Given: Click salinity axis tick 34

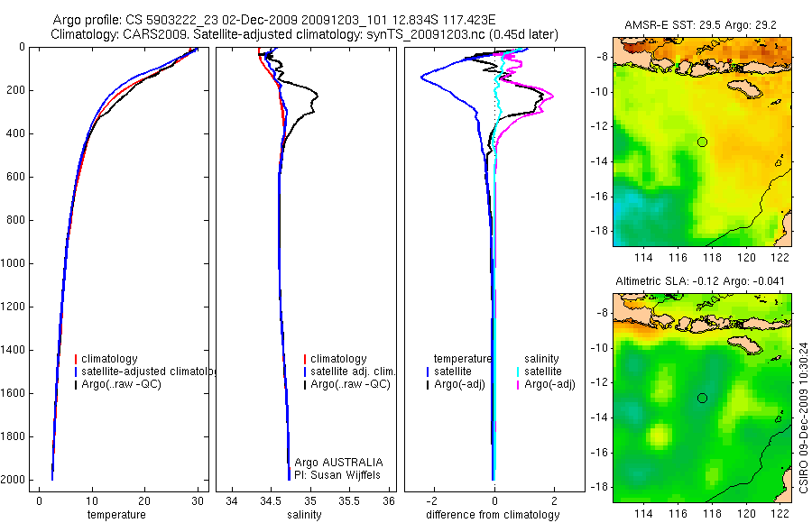Looking at the screenshot, I should pos(232,501).
